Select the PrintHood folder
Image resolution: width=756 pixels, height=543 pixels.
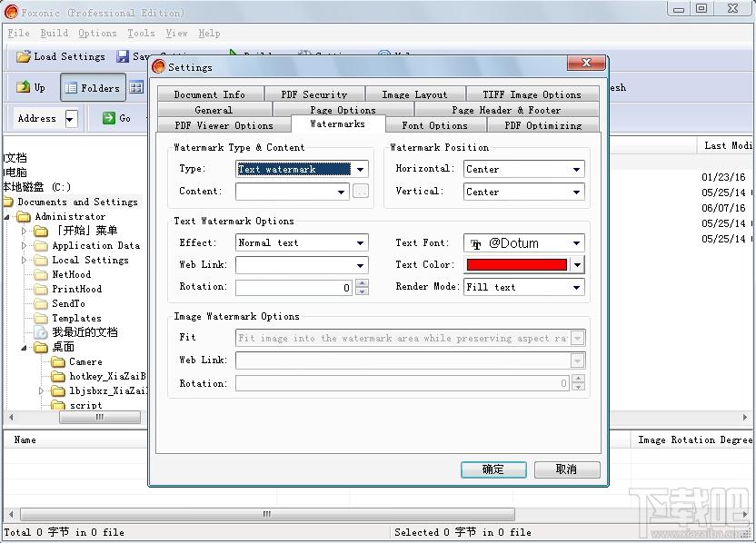tap(77, 289)
